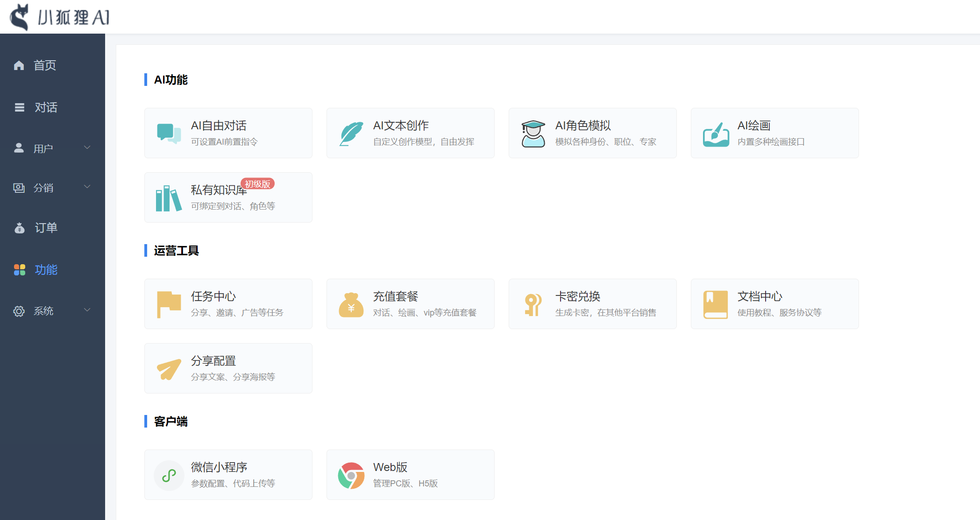980x520 pixels.
Task: Click the 初级版 badge on 私有知识库
Action: click(258, 184)
